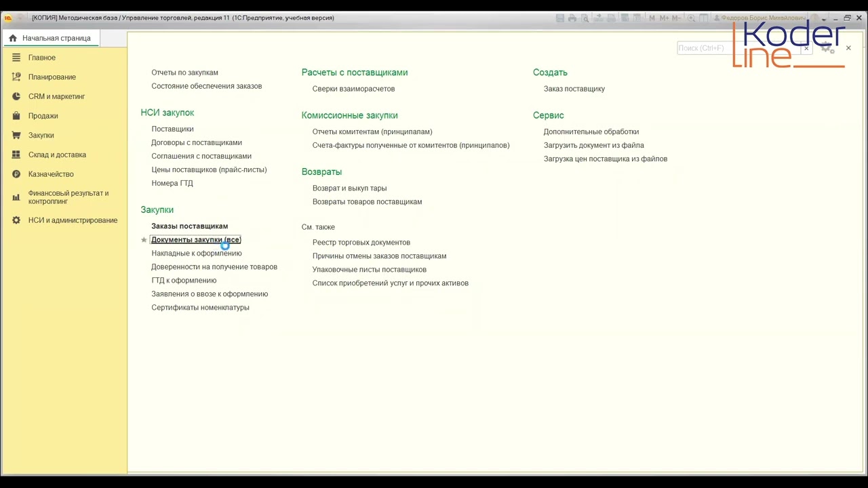Open Список приобретений услуг и прочих активов
Viewport: 868px width, 488px height.
tap(391, 283)
